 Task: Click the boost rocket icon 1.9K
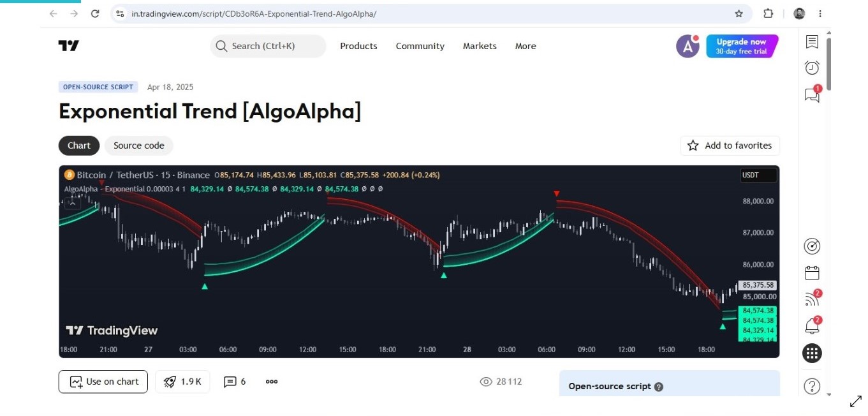pos(182,382)
